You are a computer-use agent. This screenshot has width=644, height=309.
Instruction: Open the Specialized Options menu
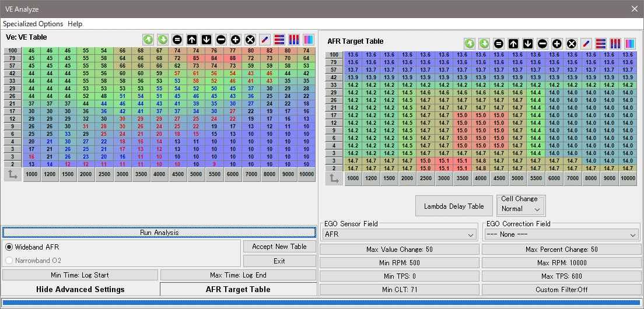pos(33,24)
